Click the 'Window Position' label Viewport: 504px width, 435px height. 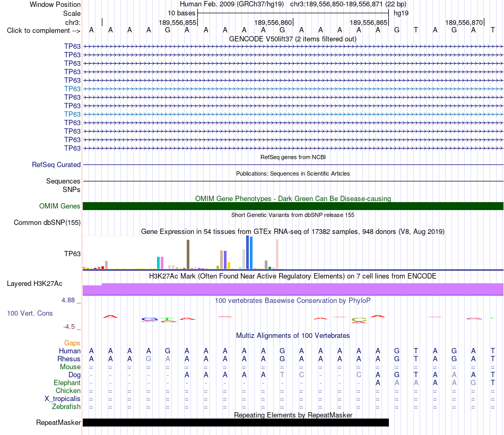tap(55, 4)
